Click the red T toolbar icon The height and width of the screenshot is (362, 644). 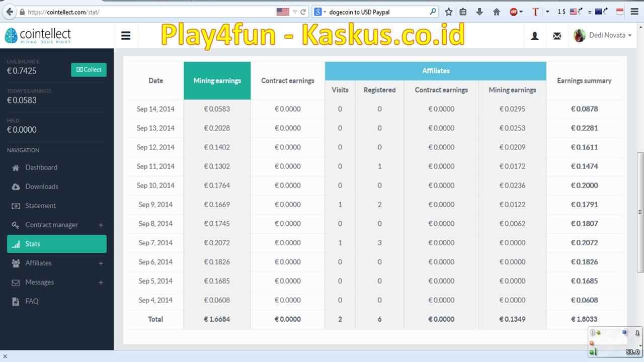coord(535,12)
